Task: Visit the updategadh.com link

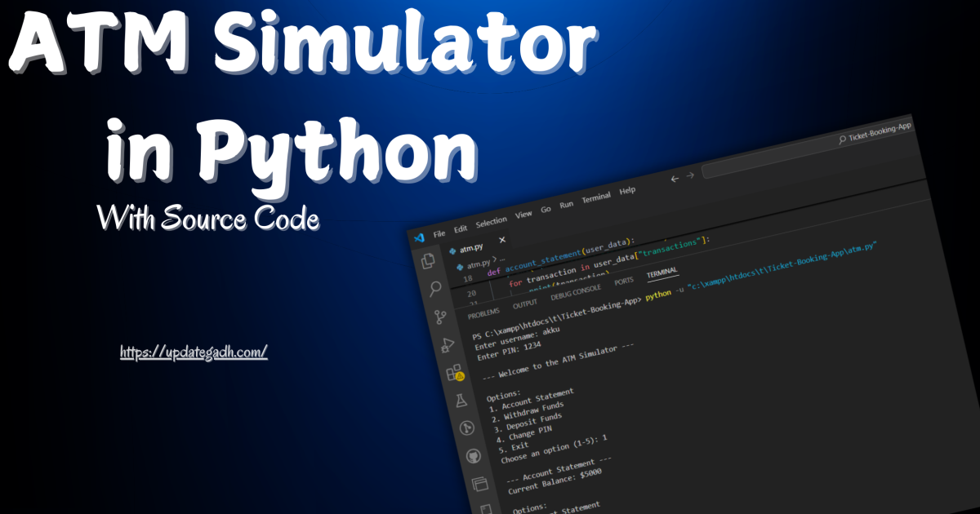Action: [x=192, y=351]
